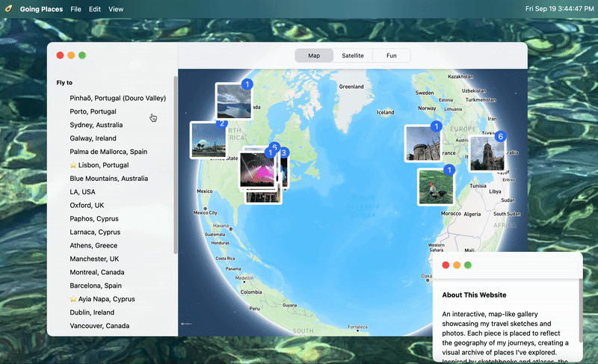This screenshot has height=364, width=598.
Task: Switch map style to Fun
Action: [x=391, y=55]
